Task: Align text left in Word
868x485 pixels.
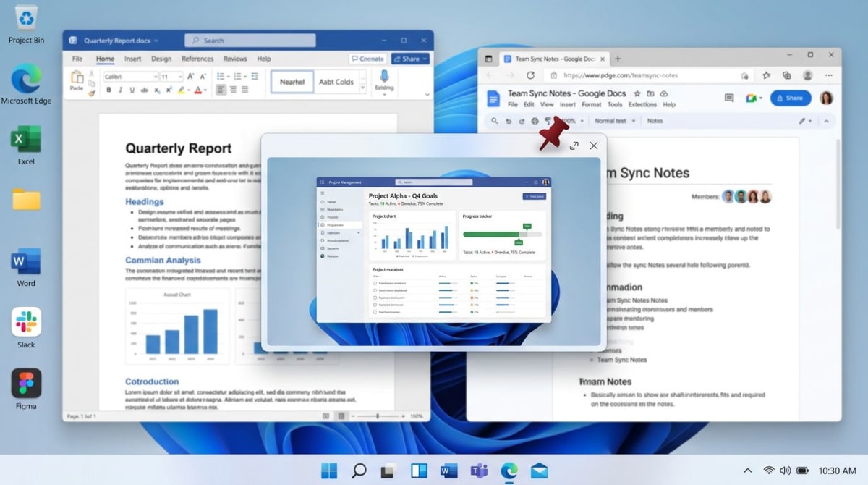Action: coord(221,90)
